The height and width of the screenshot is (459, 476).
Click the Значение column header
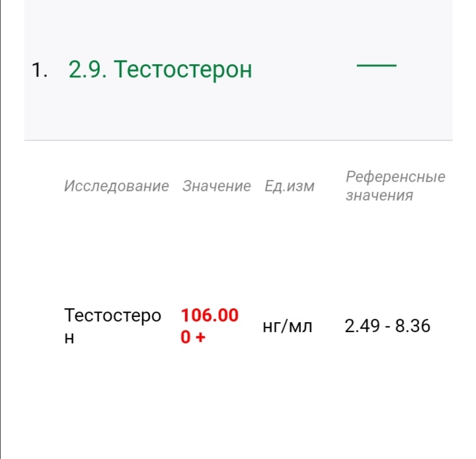(216, 186)
